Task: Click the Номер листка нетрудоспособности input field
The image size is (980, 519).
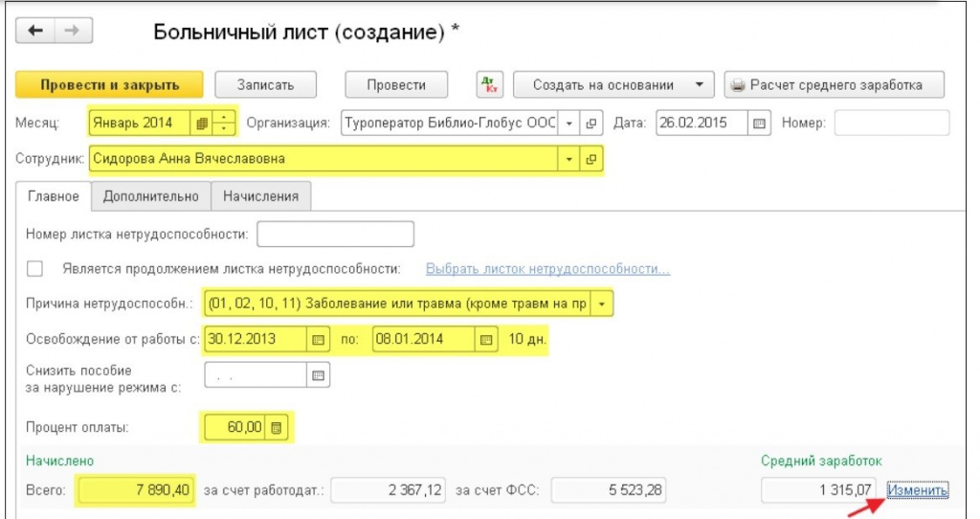Action: 335,234
